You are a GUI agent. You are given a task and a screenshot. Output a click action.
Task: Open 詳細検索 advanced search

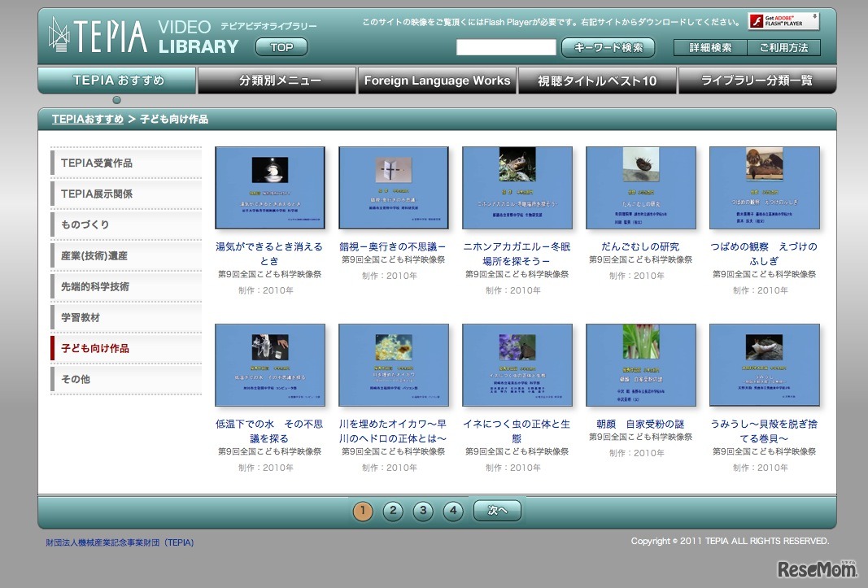point(710,48)
